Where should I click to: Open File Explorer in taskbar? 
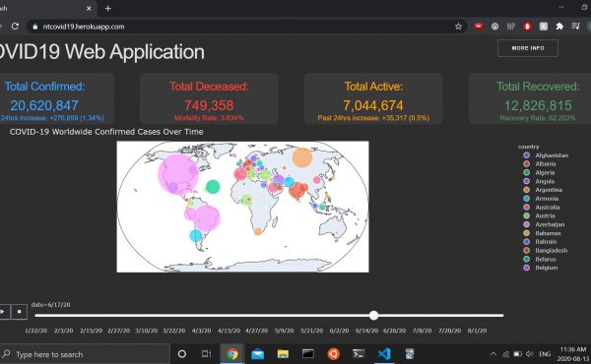coord(283,354)
